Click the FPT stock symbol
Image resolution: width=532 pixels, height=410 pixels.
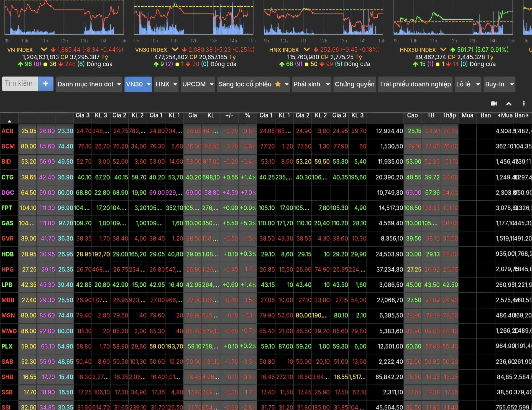7,208
